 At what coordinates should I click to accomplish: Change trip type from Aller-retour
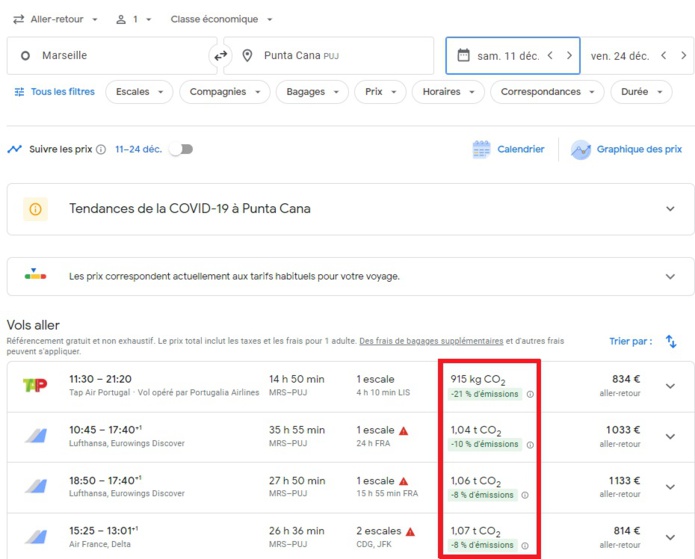(x=55, y=19)
